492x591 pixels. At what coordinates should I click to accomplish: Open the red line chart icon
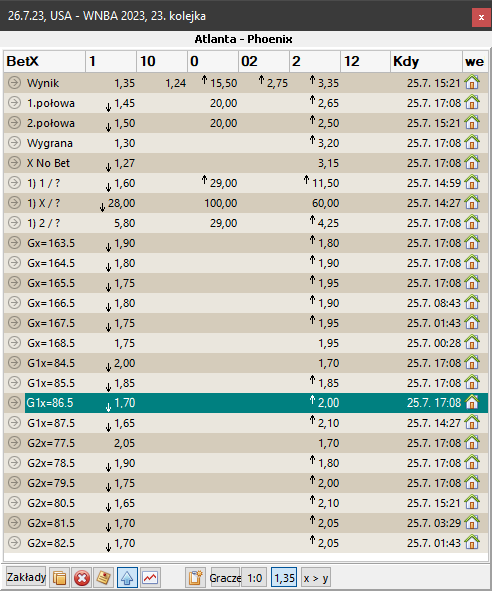tap(150, 577)
